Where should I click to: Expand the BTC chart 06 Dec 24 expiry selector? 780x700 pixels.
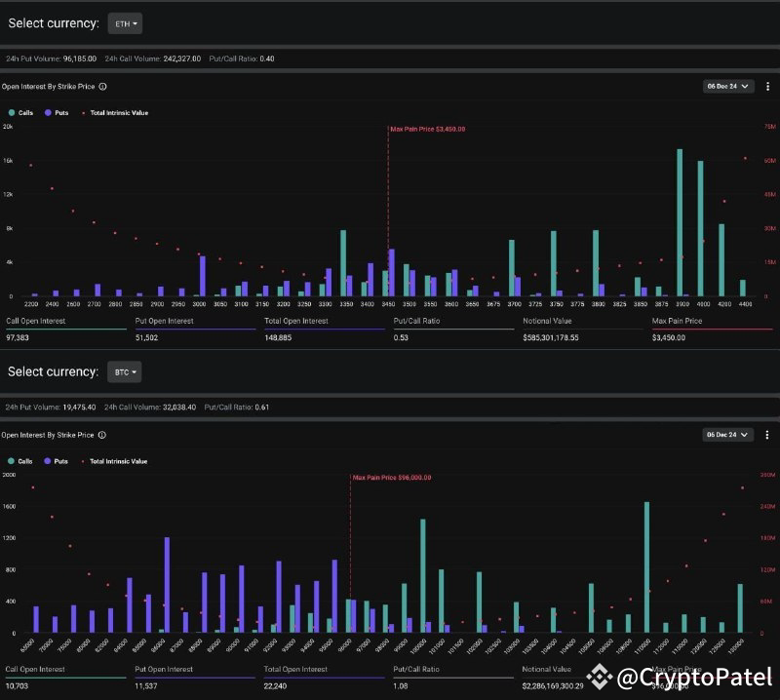[x=727, y=434]
